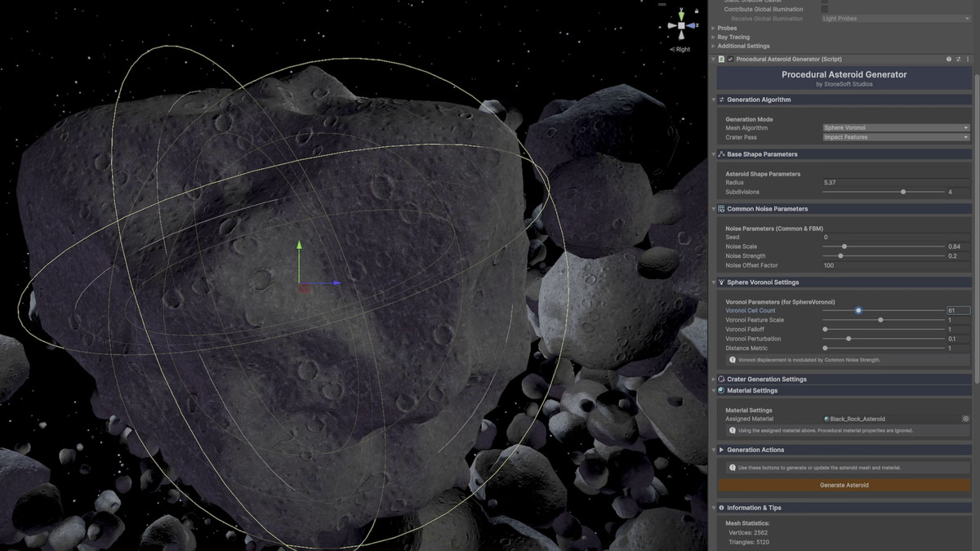Click the center cube of the scene orientation gizmo
The width and height of the screenshot is (980, 551).
pos(681,25)
